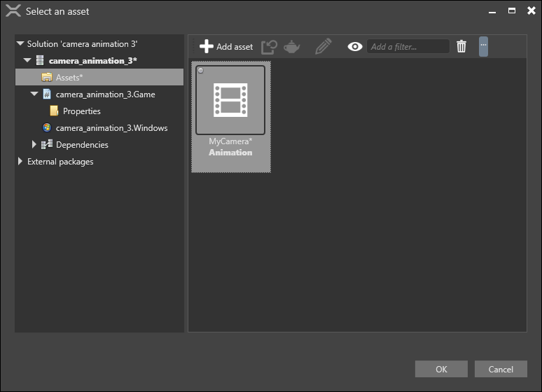Click the reimport asset arrow icon
The height and width of the screenshot is (392, 542).
269,47
